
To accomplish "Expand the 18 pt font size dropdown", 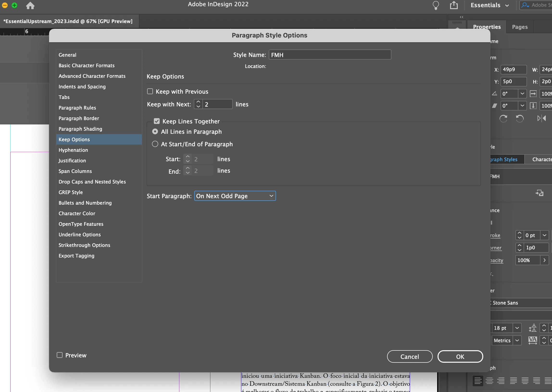I will coord(517,328).
